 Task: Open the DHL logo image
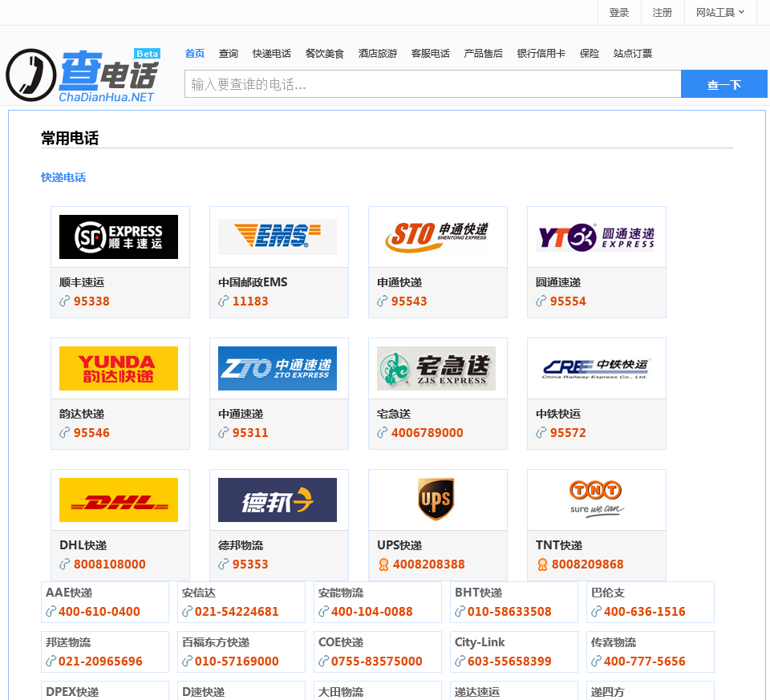coord(119,500)
